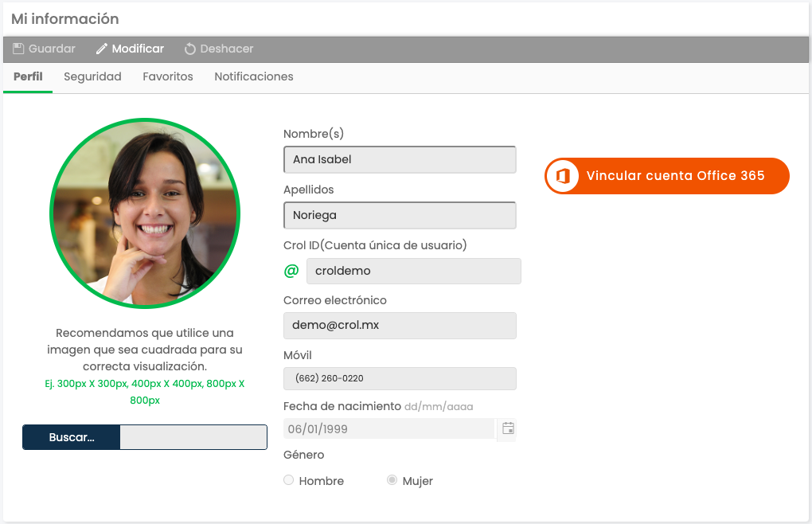The height and width of the screenshot is (524, 812).
Task: Click the 'Correo electrónico' label
Action: click(x=335, y=300)
